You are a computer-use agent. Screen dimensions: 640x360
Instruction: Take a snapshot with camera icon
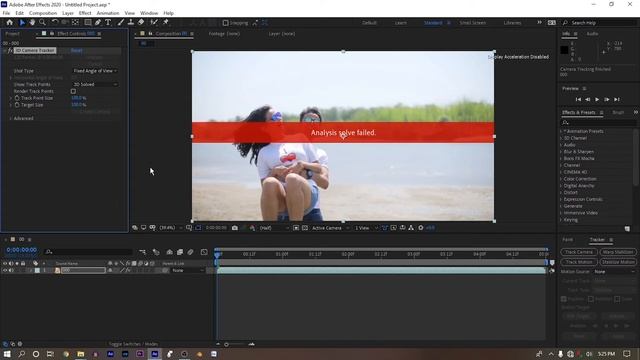point(235,228)
